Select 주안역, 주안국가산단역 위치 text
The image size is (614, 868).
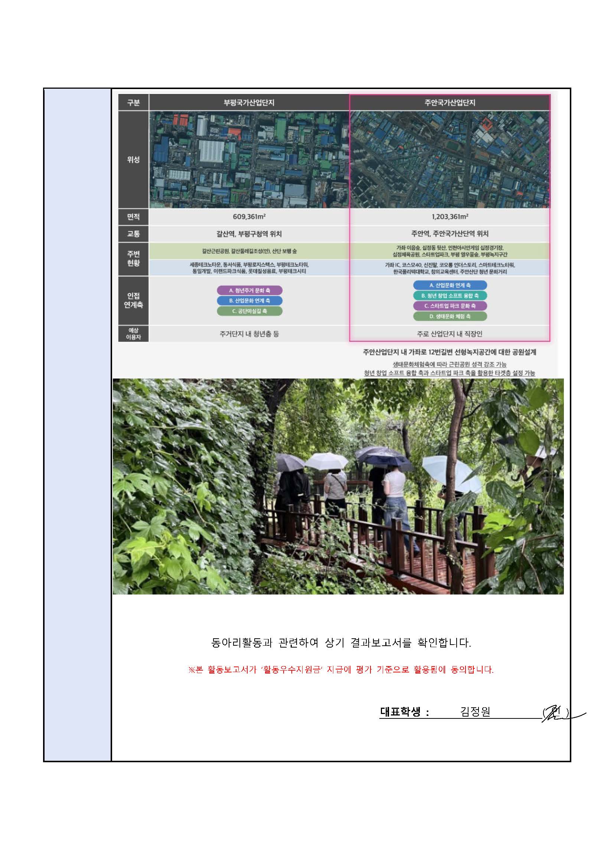point(450,234)
